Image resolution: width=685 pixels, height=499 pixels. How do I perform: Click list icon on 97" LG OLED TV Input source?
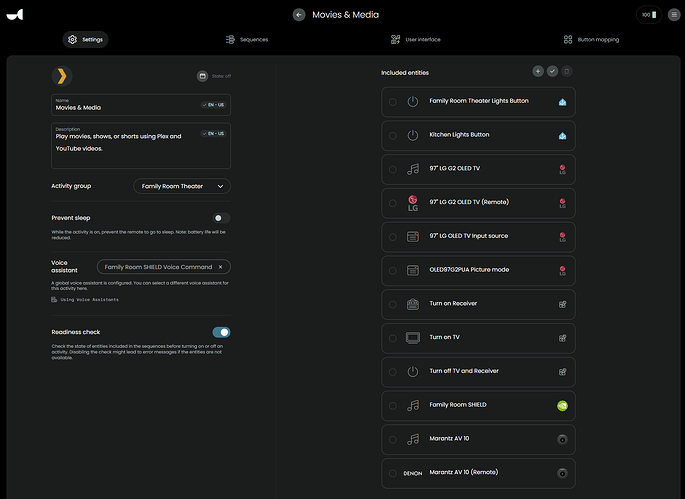pos(413,237)
